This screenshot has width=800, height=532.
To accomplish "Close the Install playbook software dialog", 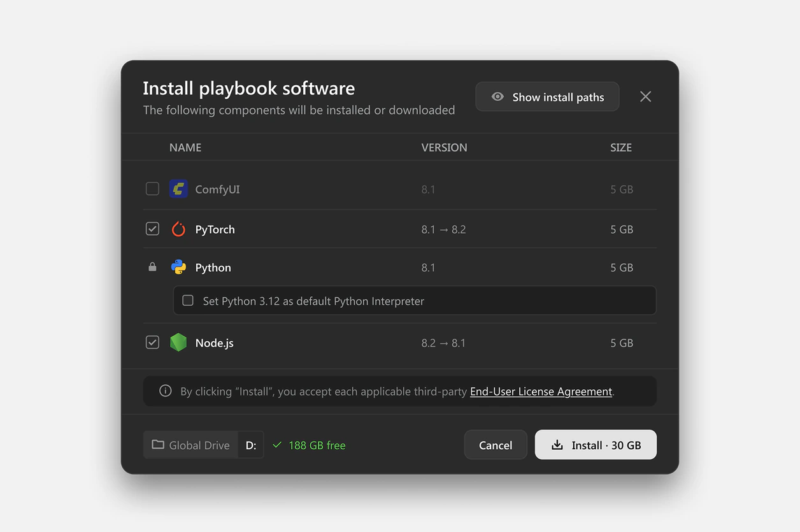I will 645,97.
